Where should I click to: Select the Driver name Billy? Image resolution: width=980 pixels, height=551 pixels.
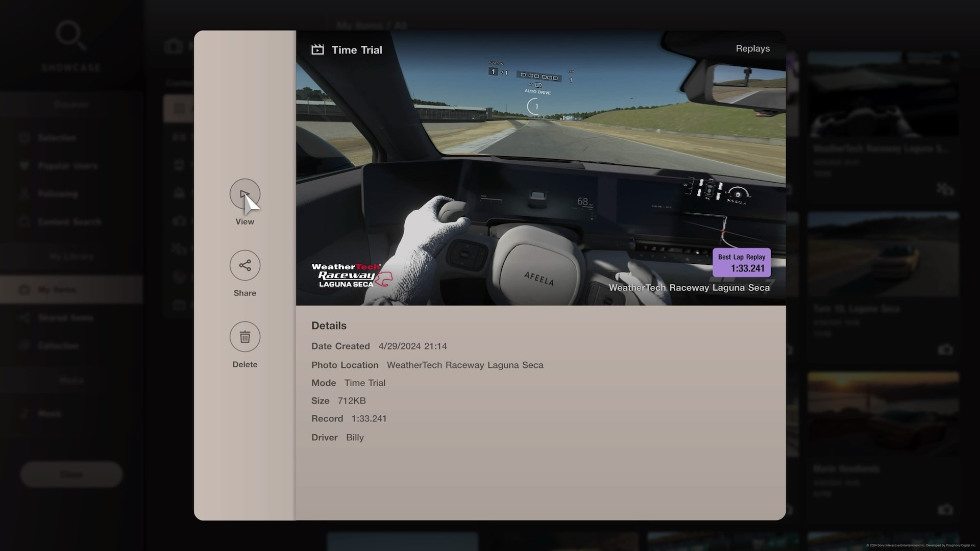(x=355, y=437)
